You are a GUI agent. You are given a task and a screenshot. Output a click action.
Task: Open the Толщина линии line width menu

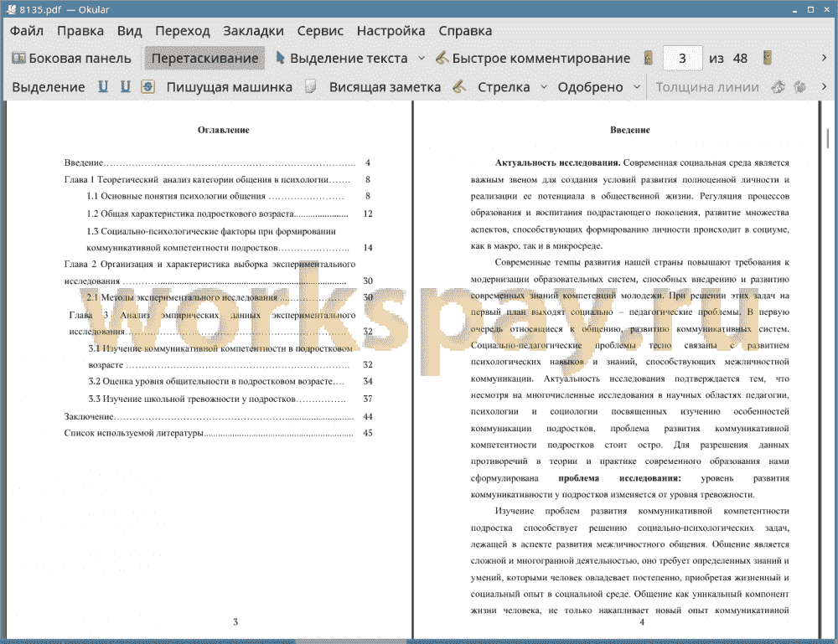pos(707,87)
